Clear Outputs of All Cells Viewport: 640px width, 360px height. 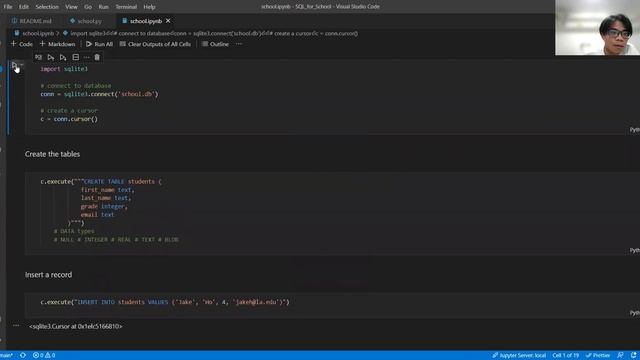(155, 44)
